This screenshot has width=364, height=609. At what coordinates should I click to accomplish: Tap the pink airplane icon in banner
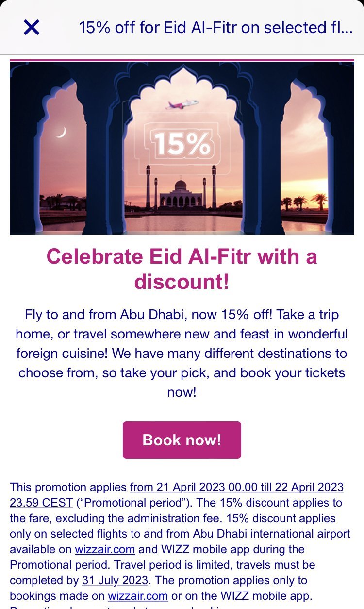182,104
